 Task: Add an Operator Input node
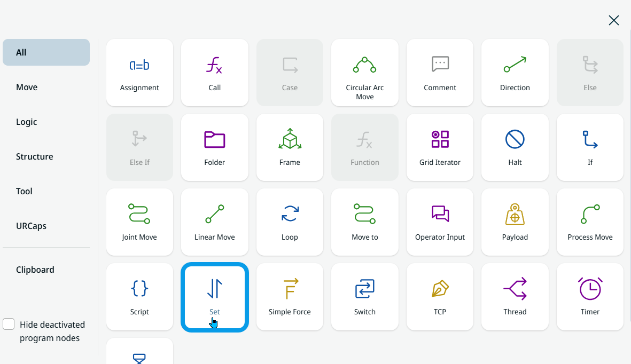click(440, 222)
